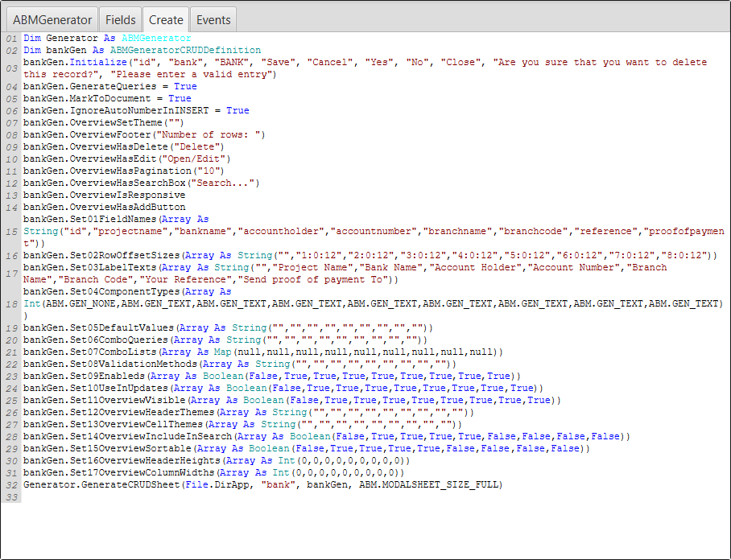Click the Set07ComboLists line
This screenshot has width=731, height=560.
click(263, 352)
